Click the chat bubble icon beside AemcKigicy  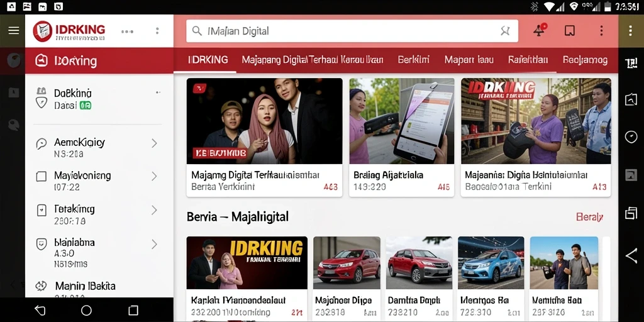click(x=41, y=144)
